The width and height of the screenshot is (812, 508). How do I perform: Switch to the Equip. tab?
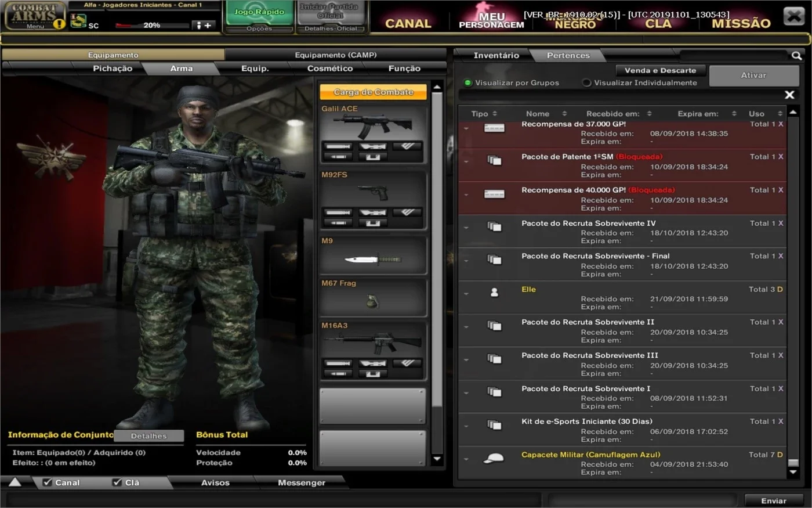255,69
